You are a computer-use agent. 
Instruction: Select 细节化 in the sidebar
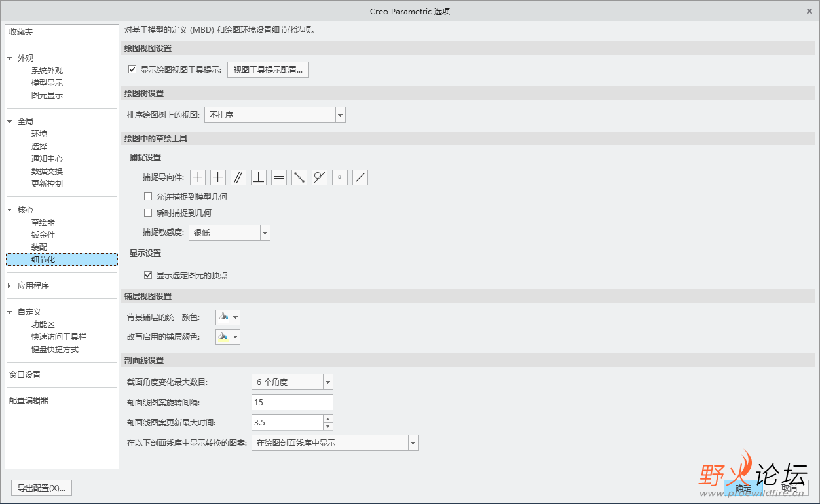pos(62,260)
